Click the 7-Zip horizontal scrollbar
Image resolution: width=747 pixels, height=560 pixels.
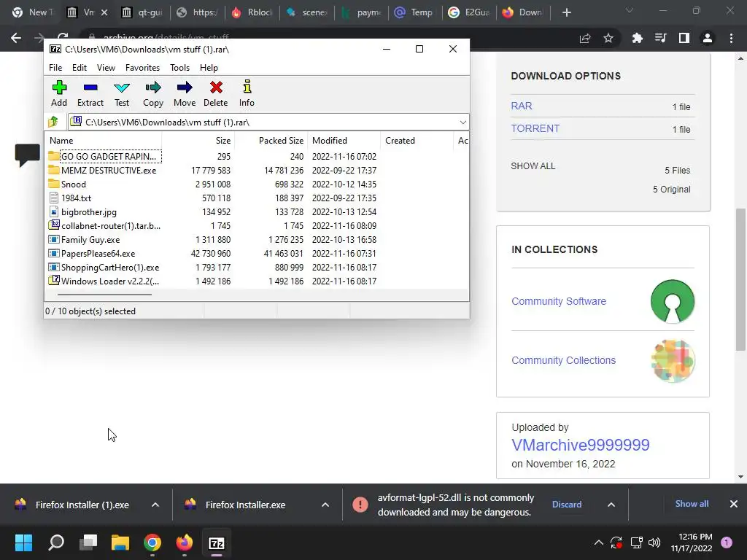(104, 295)
